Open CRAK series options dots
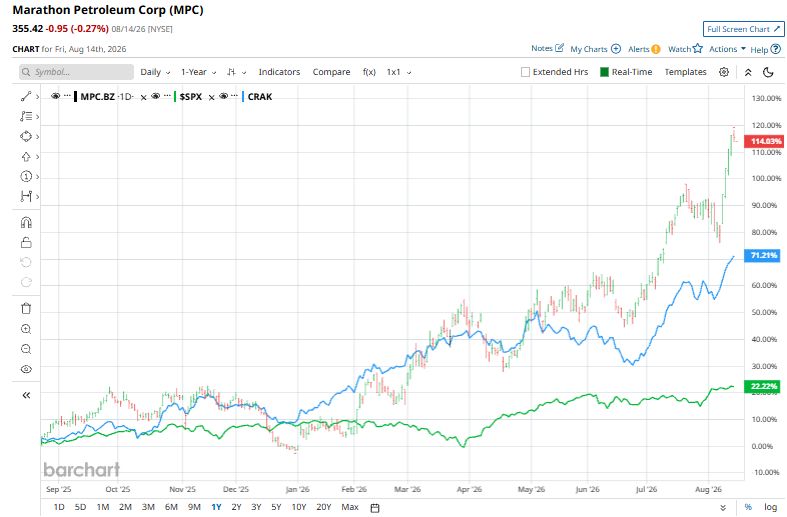Screen dimensions: 787x517 234,96
